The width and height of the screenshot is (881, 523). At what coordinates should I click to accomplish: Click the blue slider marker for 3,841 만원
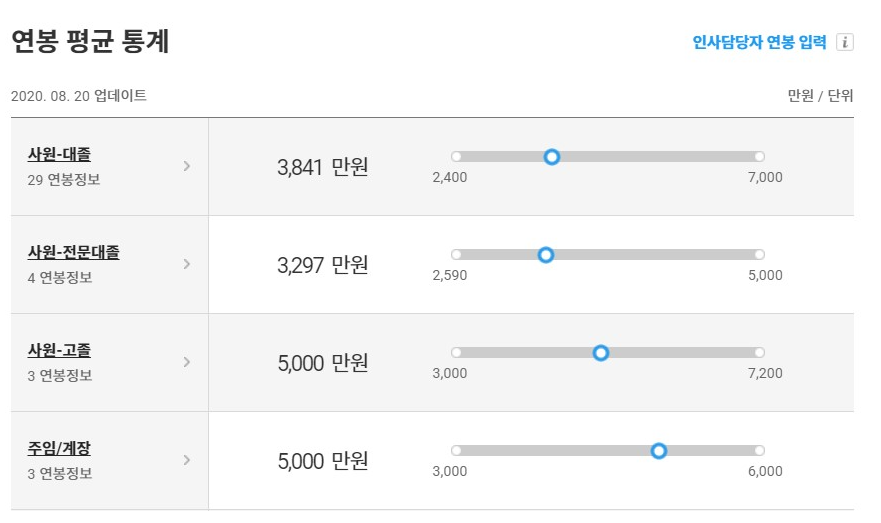[552, 157]
